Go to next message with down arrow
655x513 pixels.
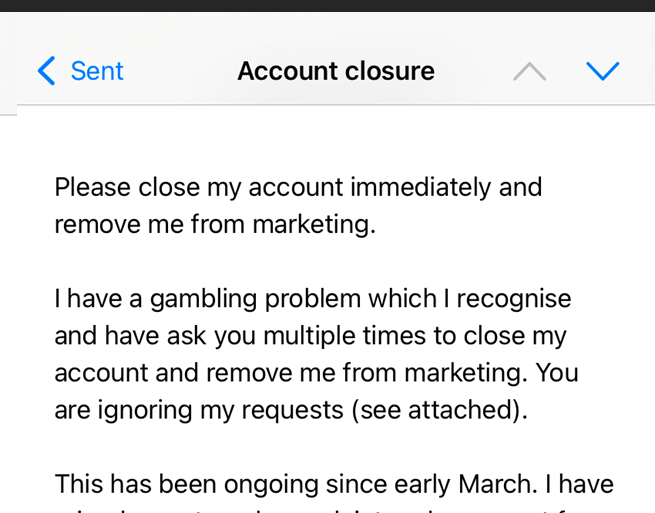(x=602, y=71)
